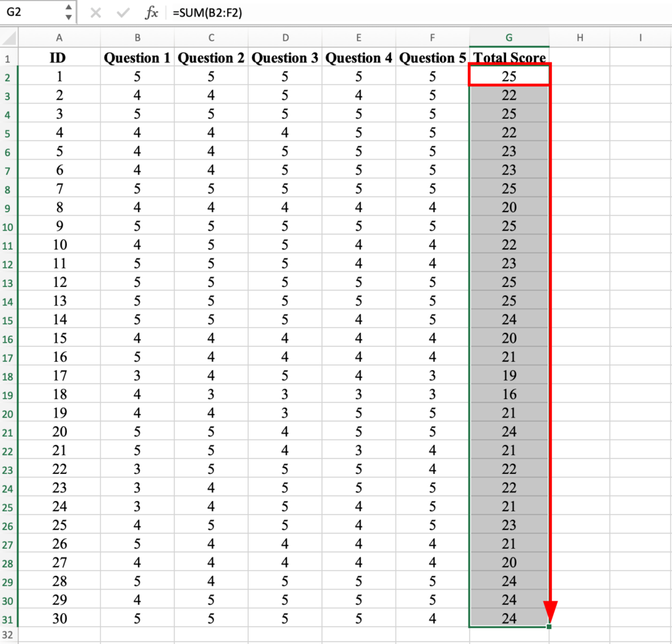
Task: Click the Cancel (X) icon in formula bar
Action: coord(96,12)
